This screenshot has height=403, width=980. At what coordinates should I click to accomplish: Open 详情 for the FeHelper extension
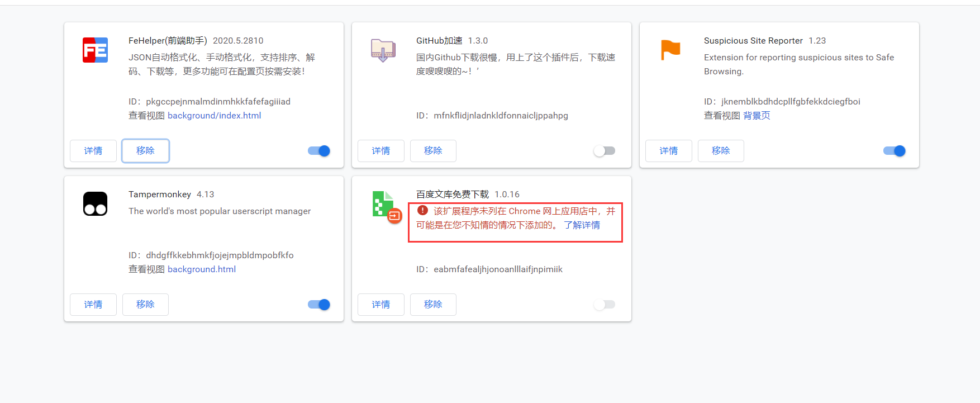93,151
